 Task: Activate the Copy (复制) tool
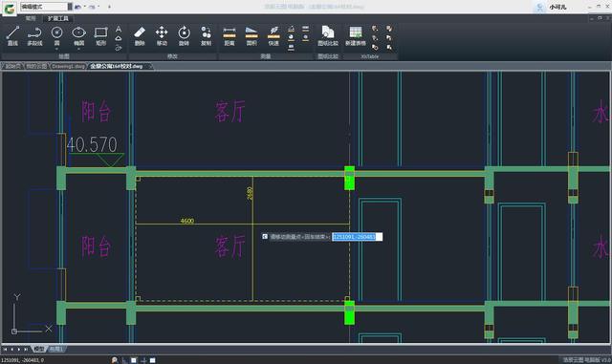pyautogui.click(x=207, y=36)
